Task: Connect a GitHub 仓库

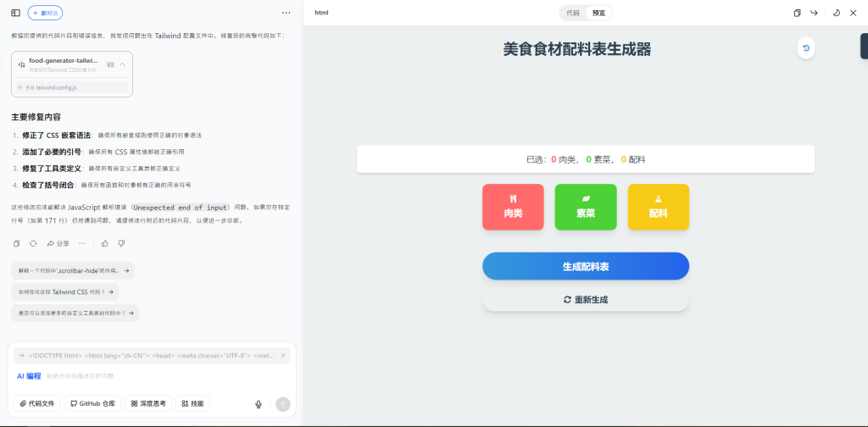Action: [92, 404]
